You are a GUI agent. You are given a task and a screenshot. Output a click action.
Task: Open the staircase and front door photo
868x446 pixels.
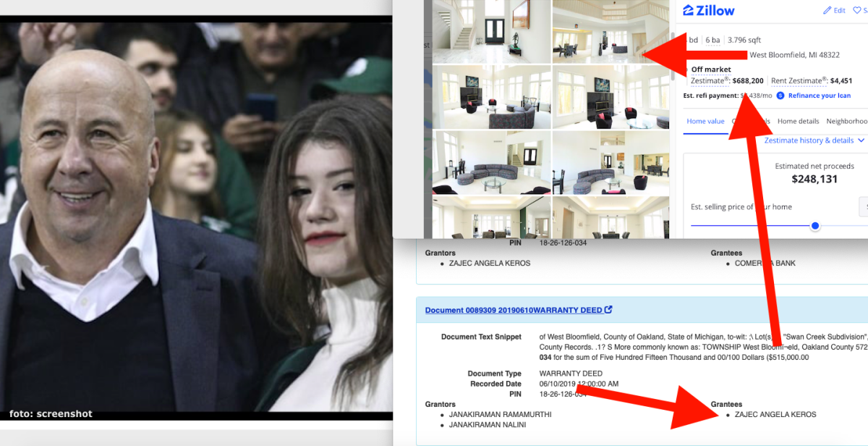click(x=492, y=30)
